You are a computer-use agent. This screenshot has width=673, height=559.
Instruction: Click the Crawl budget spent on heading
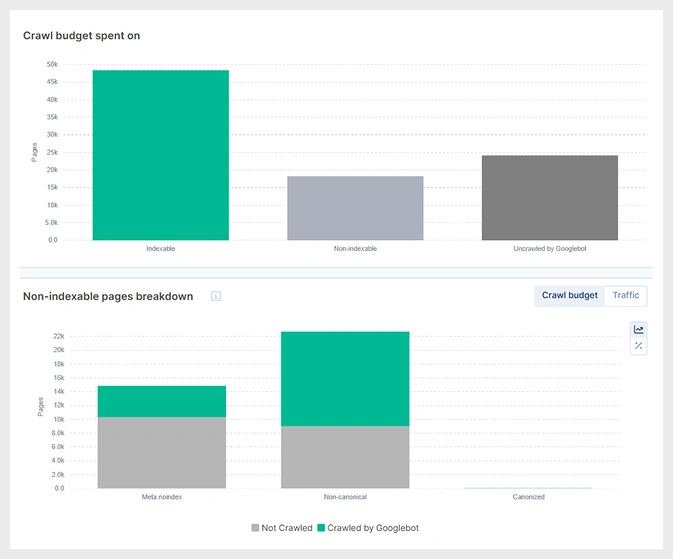pyautogui.click(x=82, y=36)
